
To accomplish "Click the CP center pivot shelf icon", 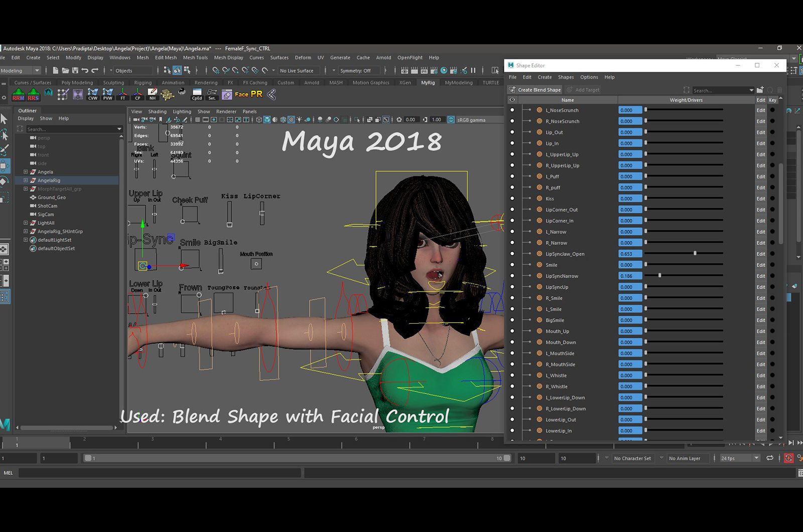I will tap(138, 94).
